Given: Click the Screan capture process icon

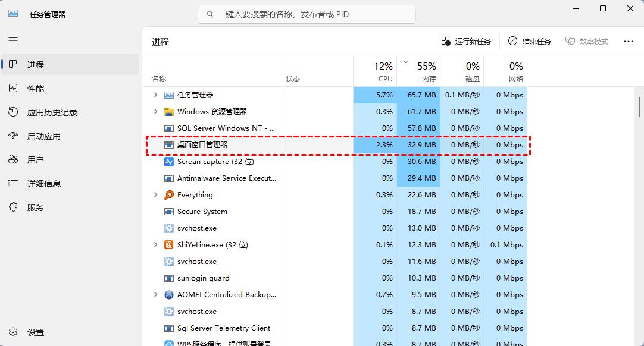Looking at the screenshot, I should (169, 162).
